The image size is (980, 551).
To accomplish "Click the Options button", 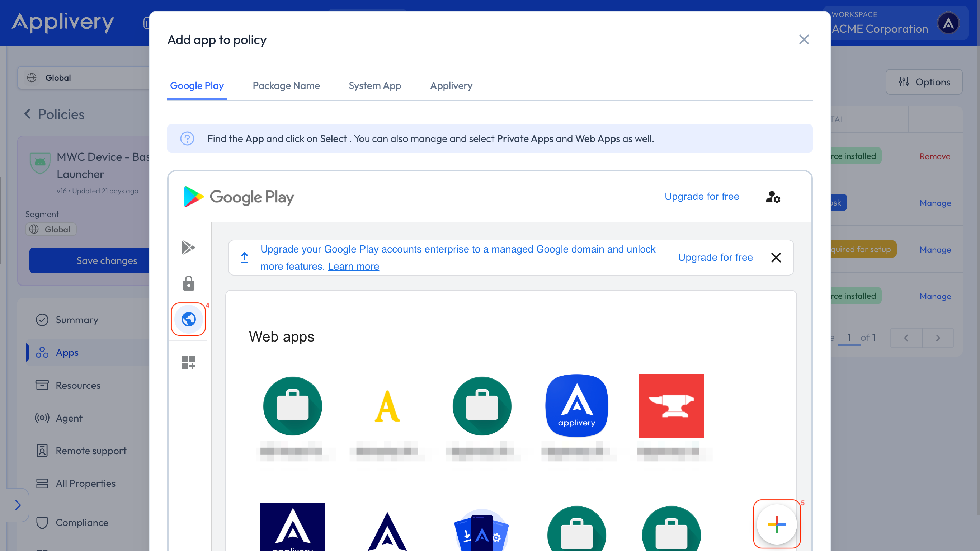I will click(x=924, y=82).
